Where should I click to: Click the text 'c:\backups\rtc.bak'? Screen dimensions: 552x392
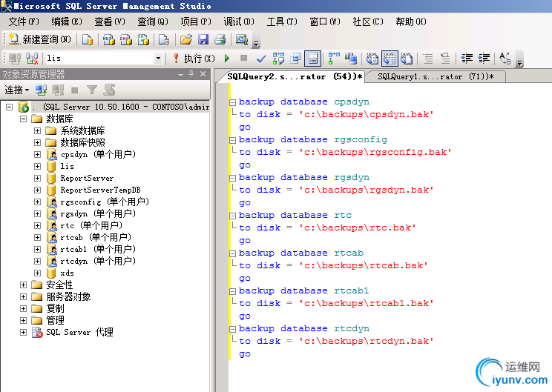tap(357, 227)
